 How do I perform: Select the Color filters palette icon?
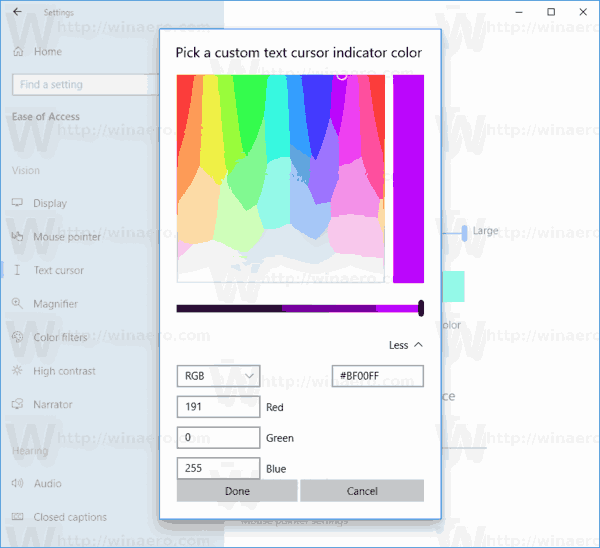17,337
